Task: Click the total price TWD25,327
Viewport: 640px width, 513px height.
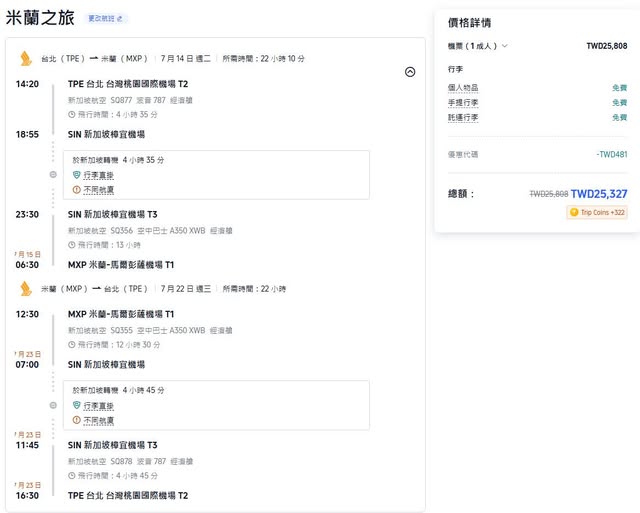Action: pos(599,194)
